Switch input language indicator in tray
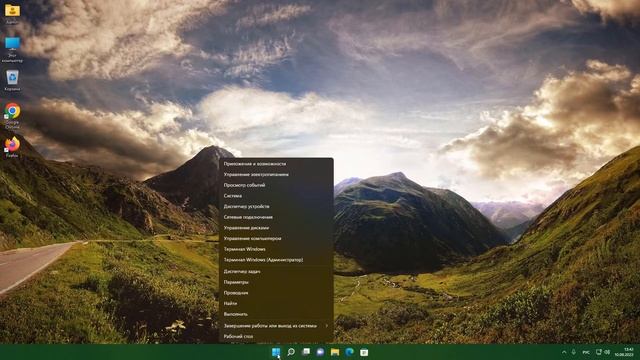Screen dimensions: 640x360 click(586, 352)
